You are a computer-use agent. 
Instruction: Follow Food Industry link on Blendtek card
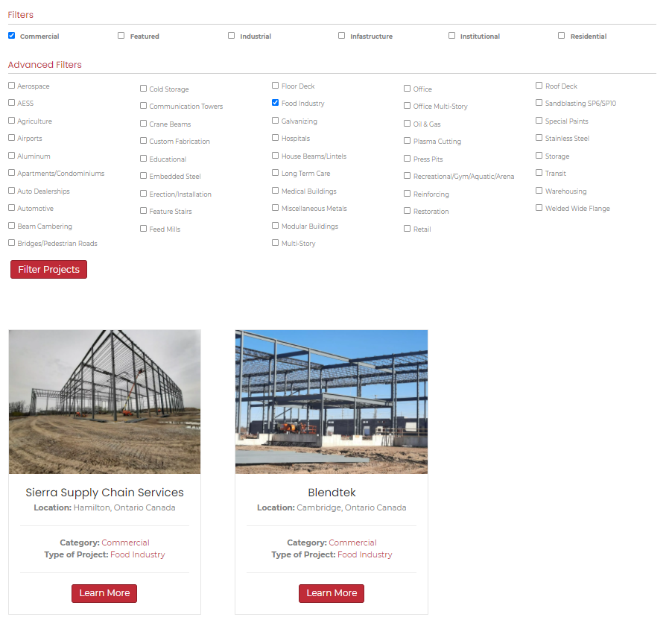(x=365, y=554)
